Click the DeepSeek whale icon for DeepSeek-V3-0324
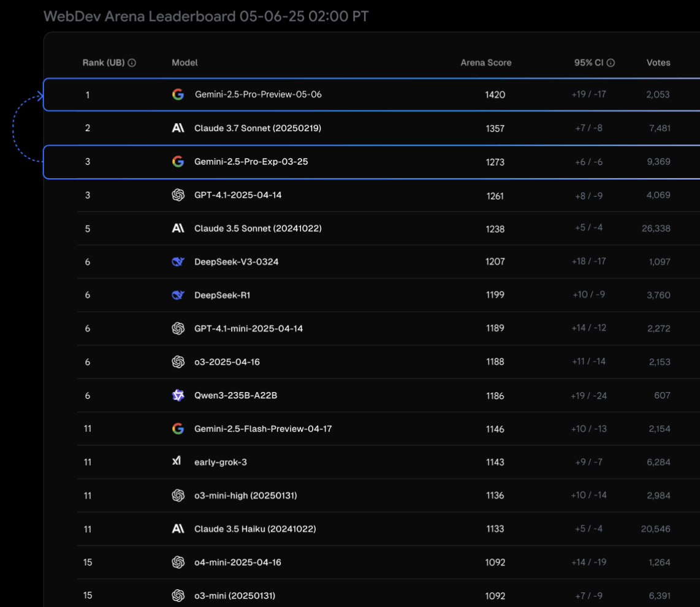The height and width of the screenshot is (607, 700). tap(178, 262)
